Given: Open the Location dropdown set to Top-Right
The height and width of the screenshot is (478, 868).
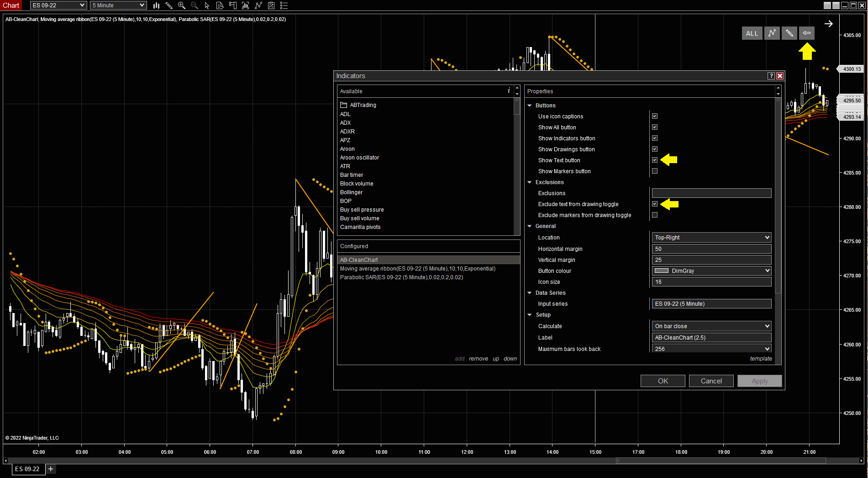Looking at the screenshot, I should (711, 237).
